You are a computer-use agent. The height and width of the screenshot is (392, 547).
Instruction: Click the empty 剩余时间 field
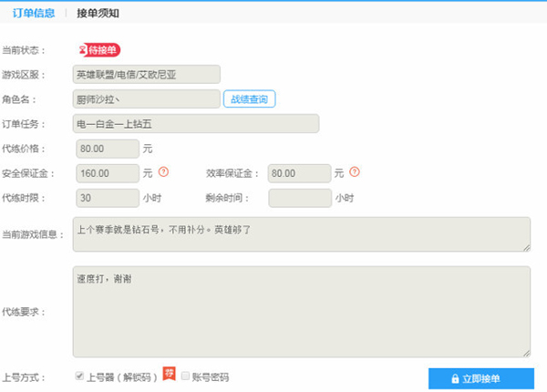tap(299, 197)
